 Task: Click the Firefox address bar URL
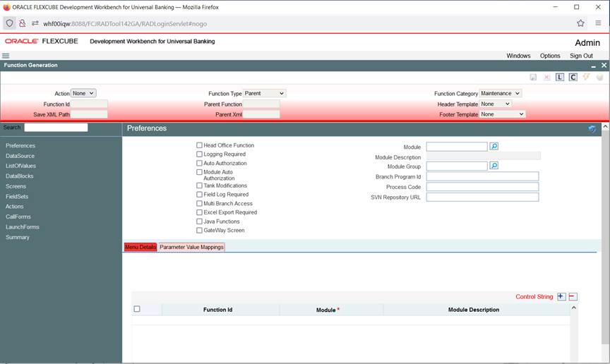[x=125, y=24]
